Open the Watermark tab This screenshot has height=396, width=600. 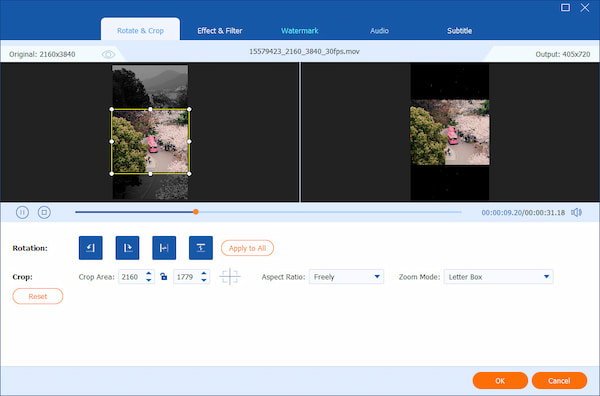[x=300, y=31]
